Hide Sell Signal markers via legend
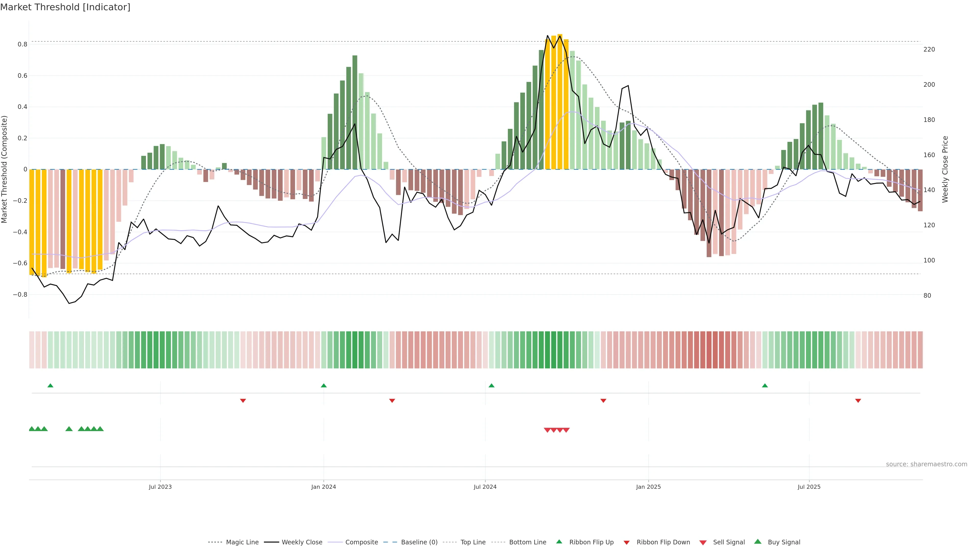Viewport: 980px width, 551px height. click(729, 542)
